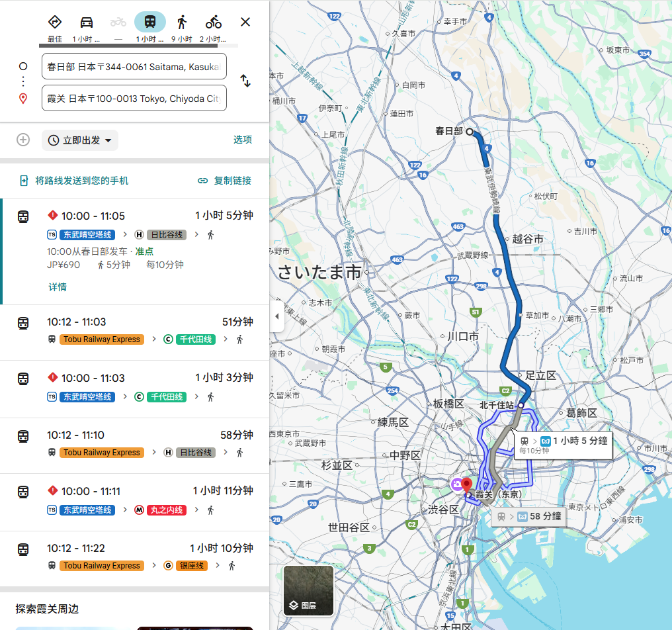The image size is (672, 630).
Task: Expand 详情 for the 10:00 - 11:05 route
Action: (x=58, y=287)
